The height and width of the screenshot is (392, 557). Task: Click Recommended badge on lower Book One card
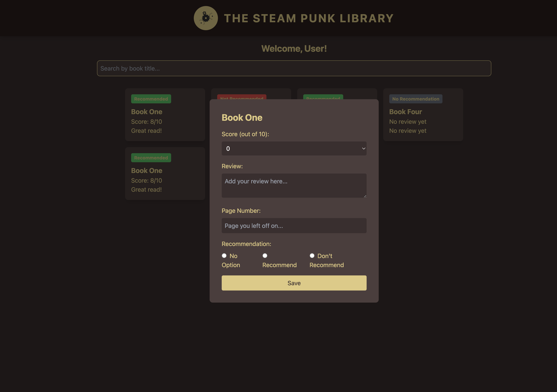coord(151,158)
